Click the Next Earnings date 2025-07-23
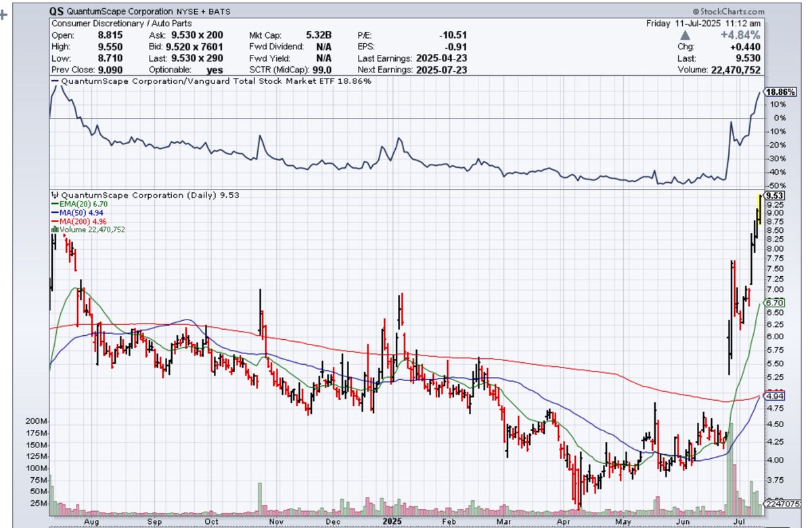Image resolution: width=812 pixels, height=528 pixels. pyautogui.click(x=440, y=69)
